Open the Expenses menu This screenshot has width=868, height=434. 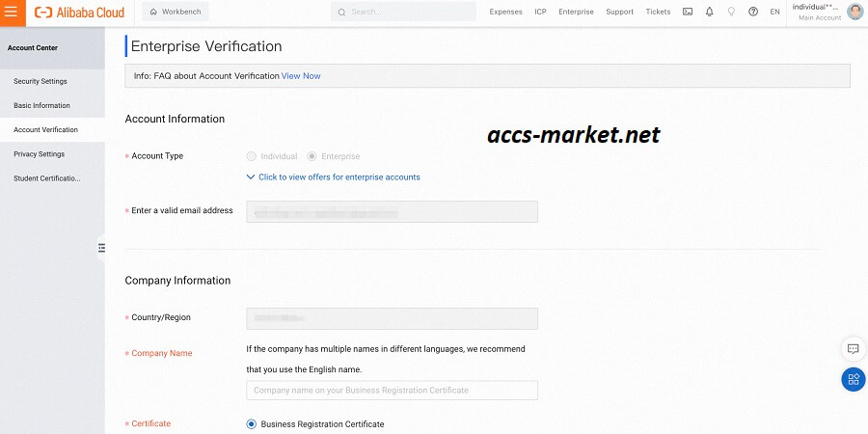click(x=506, y=12)
